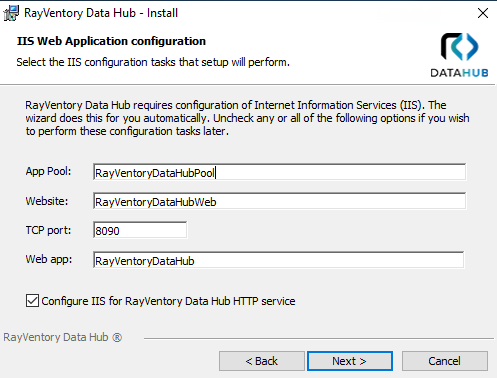
Task: Click the 'TCP port:' label
Action: point(48,230)
